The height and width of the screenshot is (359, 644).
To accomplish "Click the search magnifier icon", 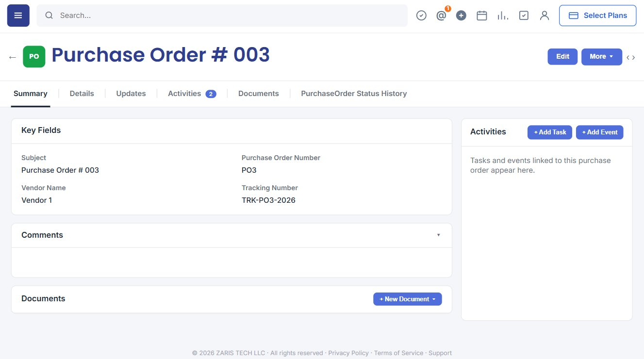I will (49, 16).
